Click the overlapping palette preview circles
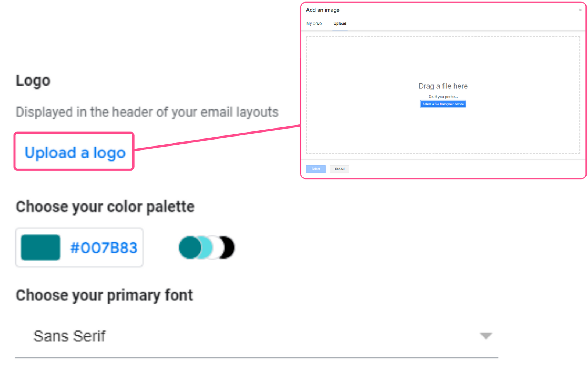 (x=206, y=247)
